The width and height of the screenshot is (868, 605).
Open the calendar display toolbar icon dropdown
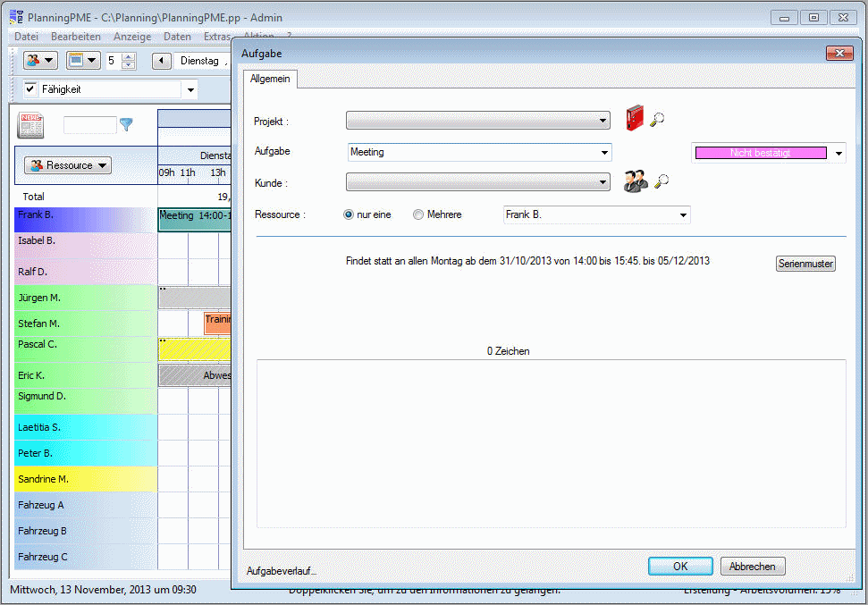coord(83,61)
